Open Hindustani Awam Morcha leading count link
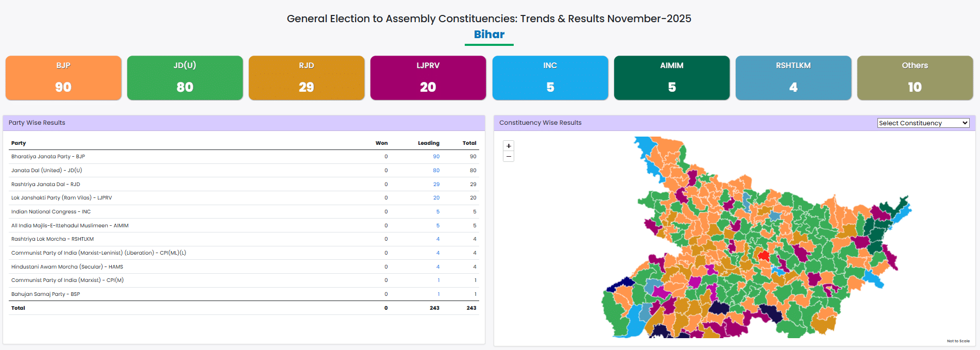The height and width of the screenshot is (350, 980). [438, 267]
